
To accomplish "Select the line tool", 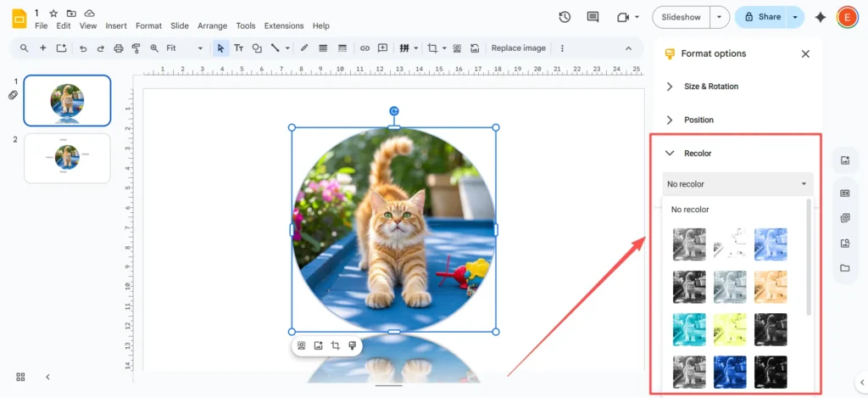I will [275, 48].
